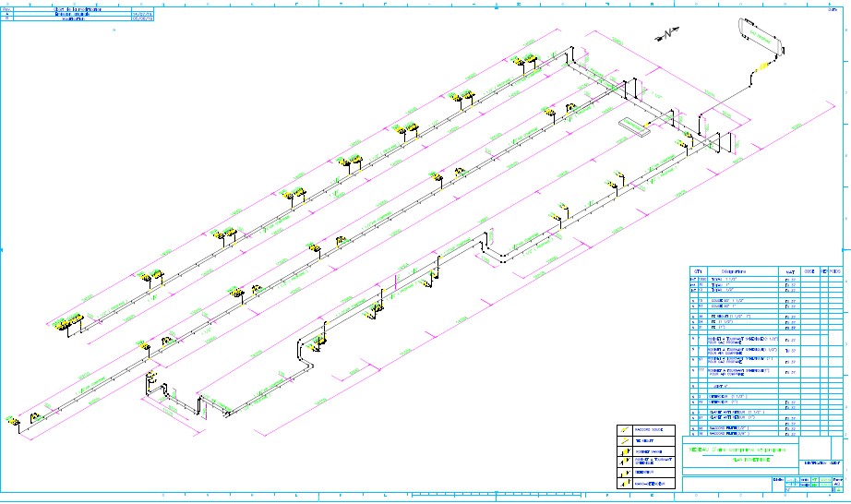Select the 'TE (1")' row
The image size is (851, 504).
click(766, 327)
